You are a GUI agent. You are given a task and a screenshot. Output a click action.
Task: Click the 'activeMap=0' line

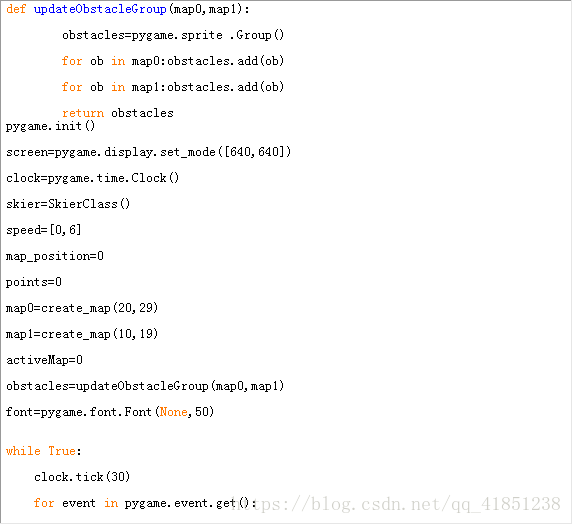click(x=44, y=360)
